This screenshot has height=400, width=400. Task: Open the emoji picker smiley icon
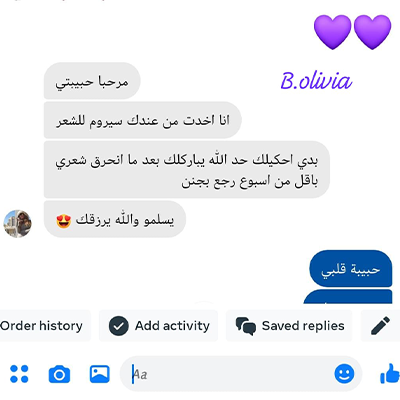344,374
